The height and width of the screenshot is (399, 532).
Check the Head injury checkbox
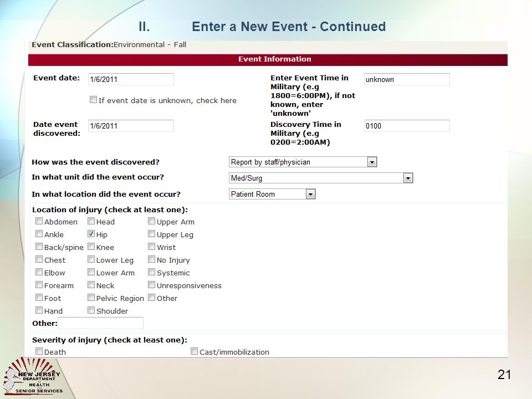pos(91,221)
